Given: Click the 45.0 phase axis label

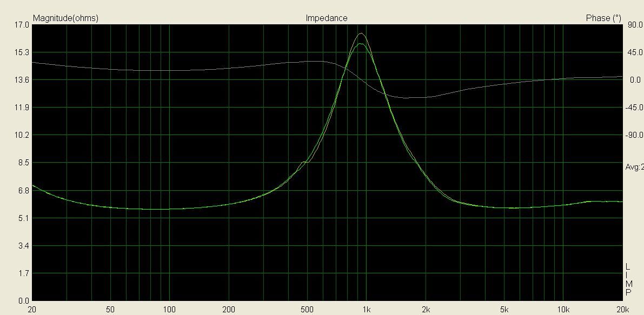Looking at the screenshot, I should click(635, 52).
